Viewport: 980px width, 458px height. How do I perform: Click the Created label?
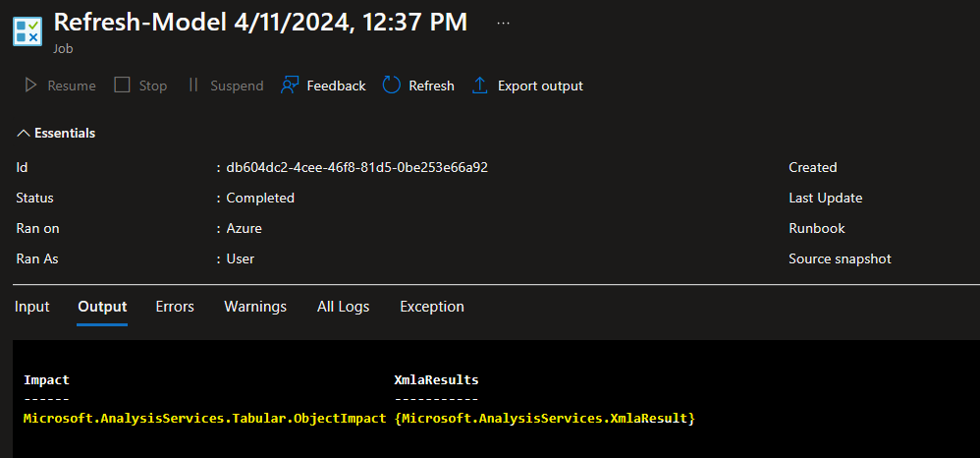click(812, 168)
